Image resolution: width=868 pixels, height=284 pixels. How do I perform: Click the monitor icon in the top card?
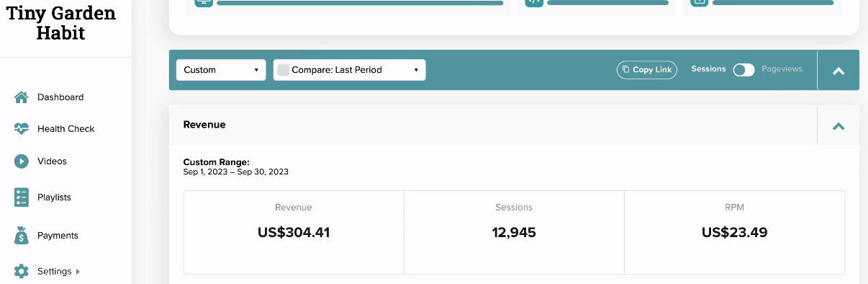pyautogui.click(x=204, y=1)
